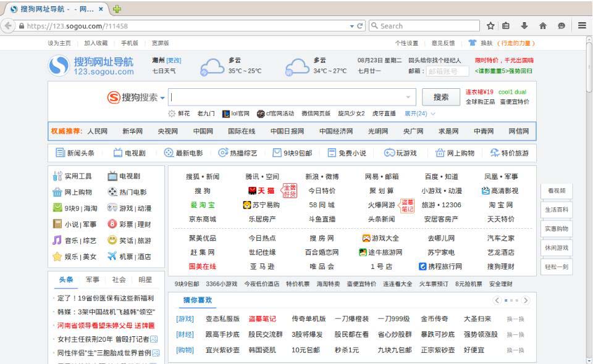Open headline 定了！19省份医保有这些新福利
This screenshot has width=593, height=364.
[x=106, y=299]
